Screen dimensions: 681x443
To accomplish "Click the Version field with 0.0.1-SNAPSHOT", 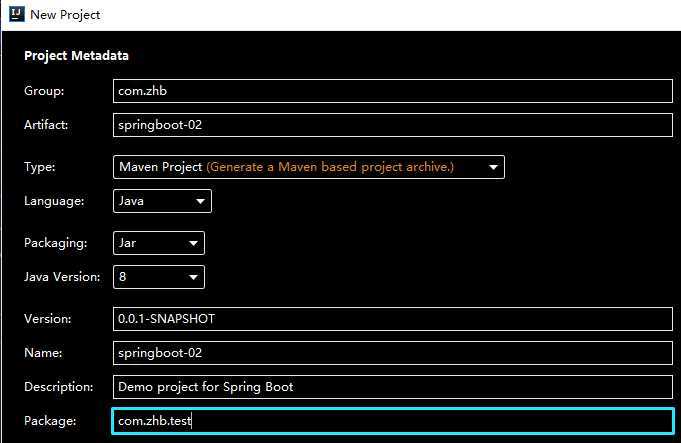I will pos(393,319).
